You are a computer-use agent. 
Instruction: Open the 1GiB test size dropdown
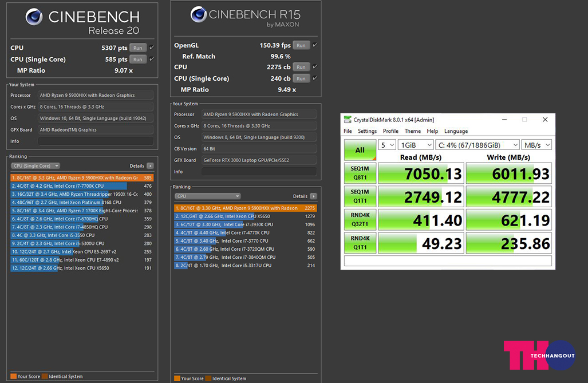pyautogui.click(x=416, y=145)
